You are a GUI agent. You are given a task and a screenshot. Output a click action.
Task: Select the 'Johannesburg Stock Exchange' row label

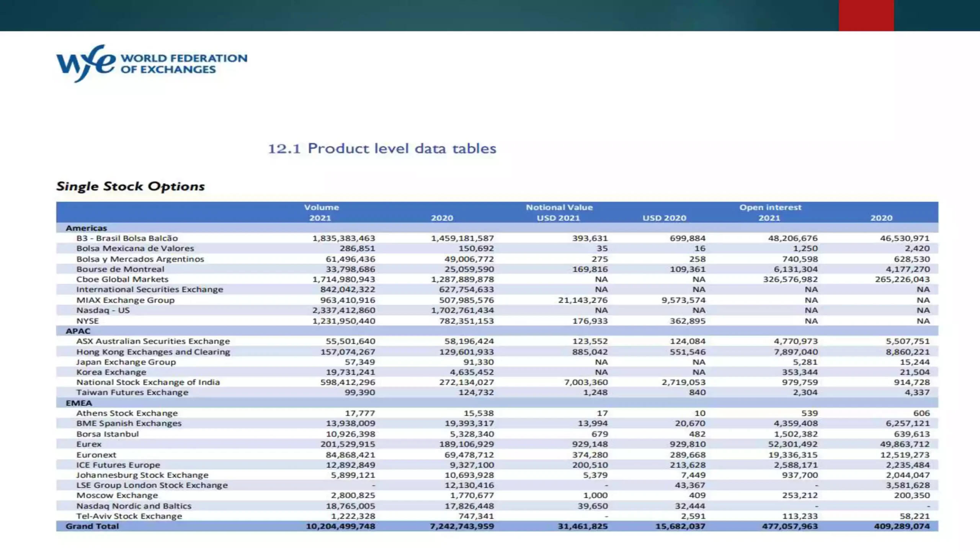pyautogui.click(x=142, y=475)
